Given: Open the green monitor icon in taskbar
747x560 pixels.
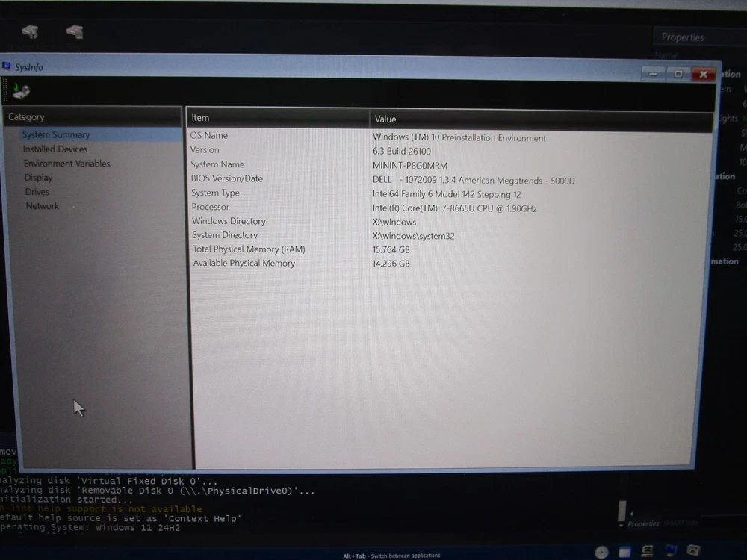Looking at the screenshot, I should (x=648, y=553).
